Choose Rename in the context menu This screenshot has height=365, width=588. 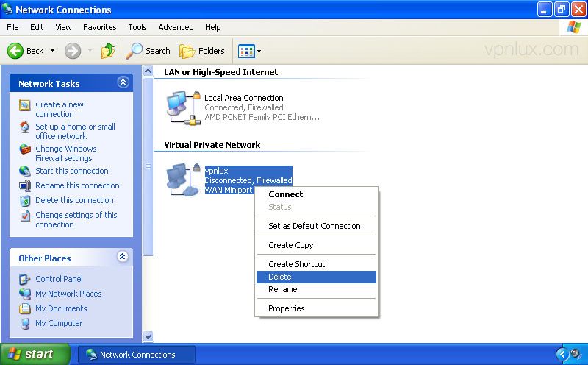click(x=316, y=289)
